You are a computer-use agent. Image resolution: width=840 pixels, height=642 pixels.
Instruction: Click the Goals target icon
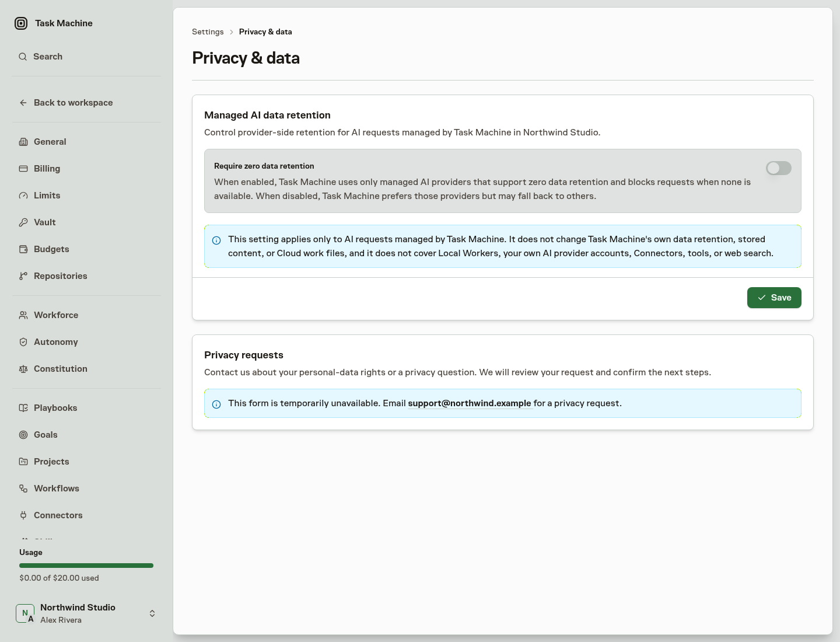(23, 435)
